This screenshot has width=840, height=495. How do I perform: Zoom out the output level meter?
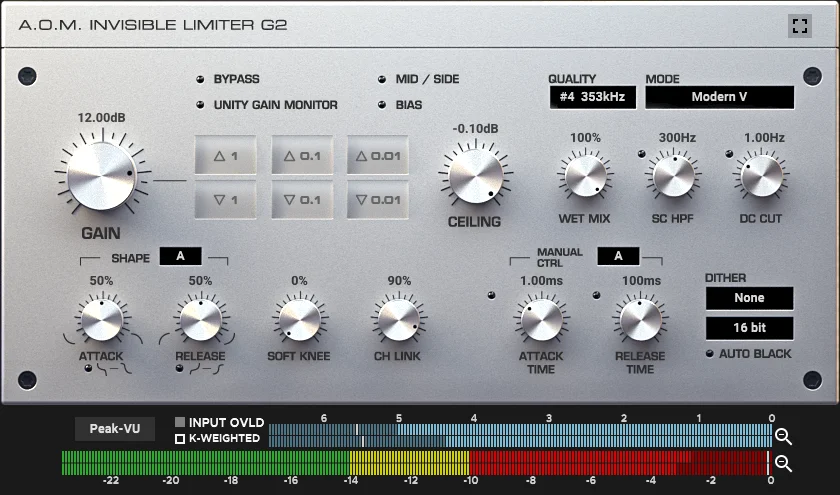pyautogui.click(x=783, y=463)
